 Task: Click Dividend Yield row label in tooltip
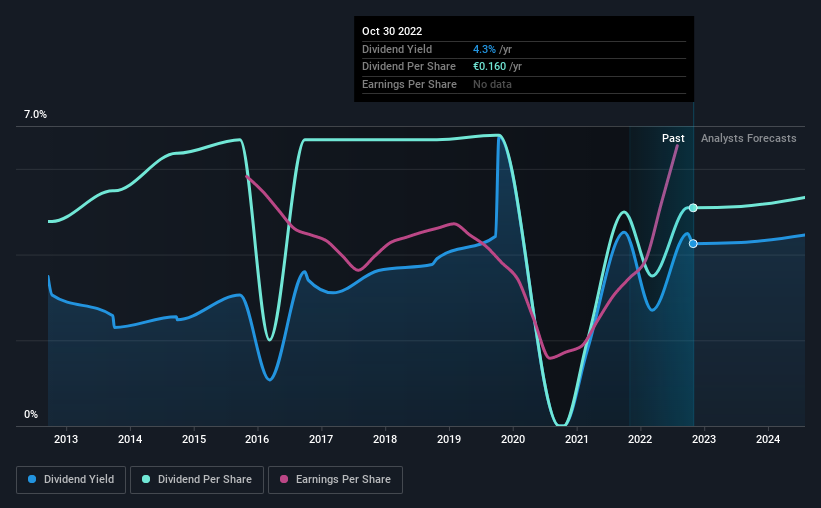pos(397,49)
